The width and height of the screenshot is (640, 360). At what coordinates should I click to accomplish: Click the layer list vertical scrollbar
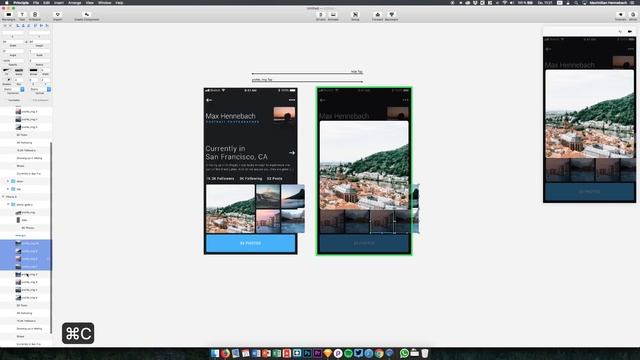click(51, 238)
